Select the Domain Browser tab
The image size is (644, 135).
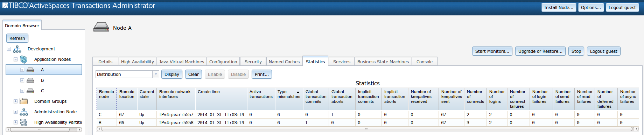tap(22, 26)
